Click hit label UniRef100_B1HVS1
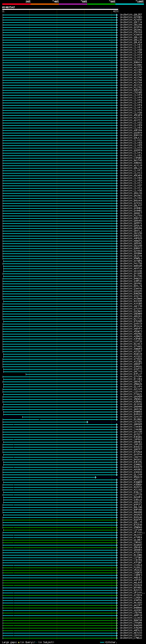The width and height of the screenshot is (146, 644). 131,487
